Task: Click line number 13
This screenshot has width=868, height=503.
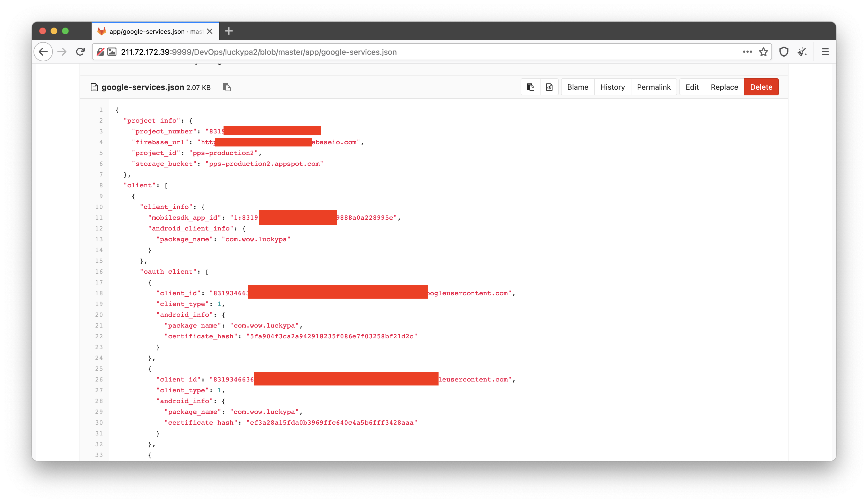Action: (x=99, y=239)
